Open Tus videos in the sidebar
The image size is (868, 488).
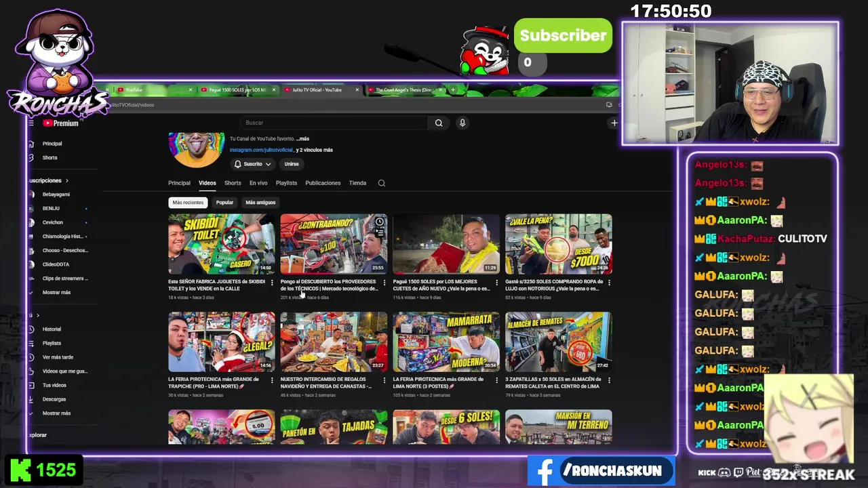click(54, 385)
